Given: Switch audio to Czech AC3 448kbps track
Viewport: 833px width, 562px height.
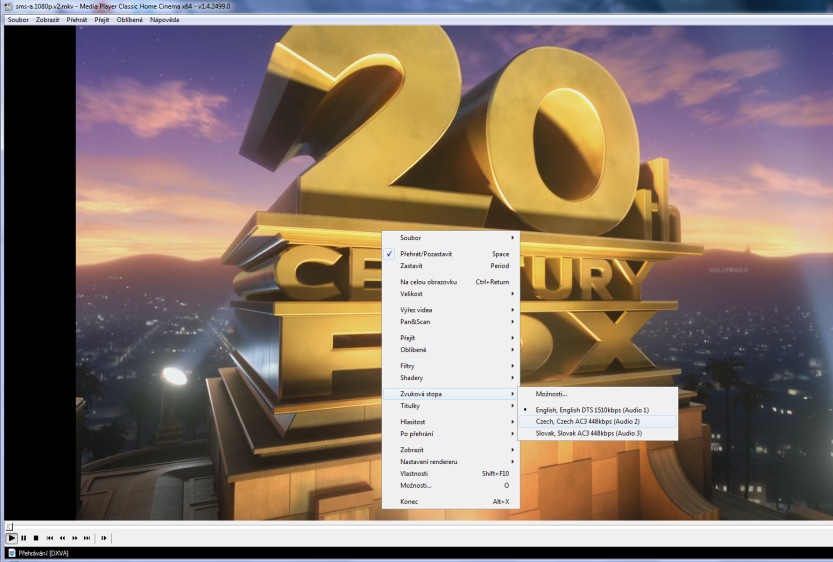Looking at the screenshot, I should (588, 422).
